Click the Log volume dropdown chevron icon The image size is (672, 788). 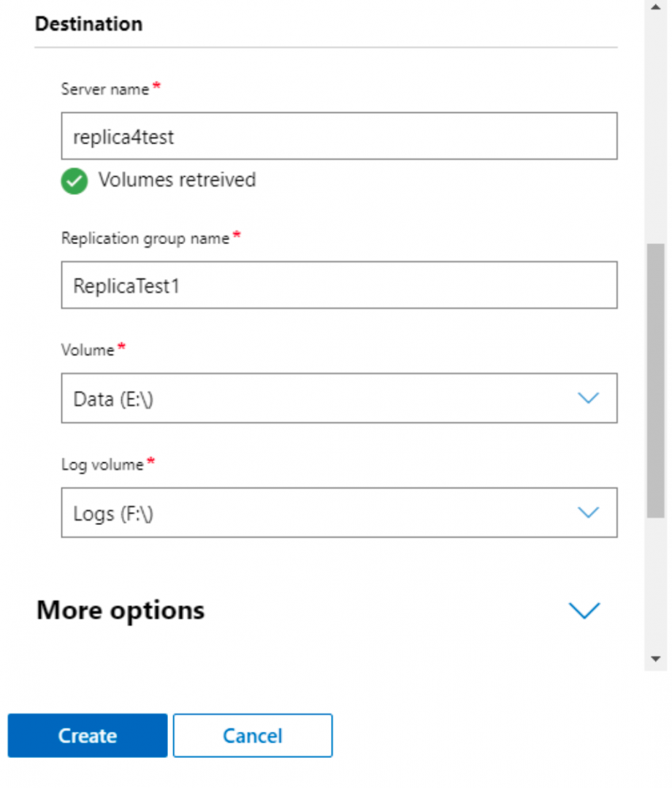point(589,513)
